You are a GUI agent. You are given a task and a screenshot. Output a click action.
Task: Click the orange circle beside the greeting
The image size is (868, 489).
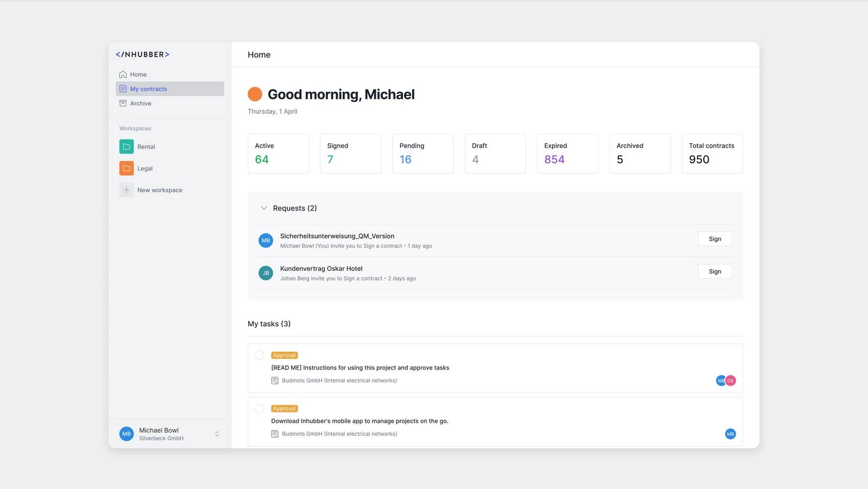tap(255, 94)
